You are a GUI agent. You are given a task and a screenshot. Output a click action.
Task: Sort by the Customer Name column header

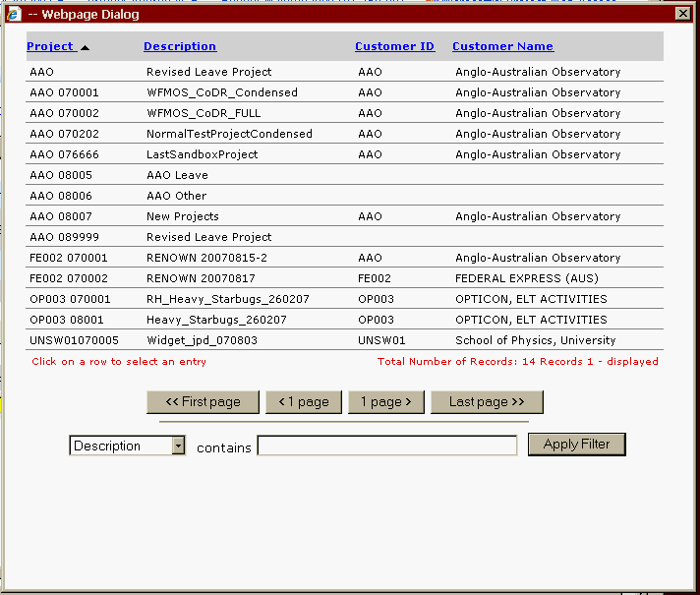(503, 46)
